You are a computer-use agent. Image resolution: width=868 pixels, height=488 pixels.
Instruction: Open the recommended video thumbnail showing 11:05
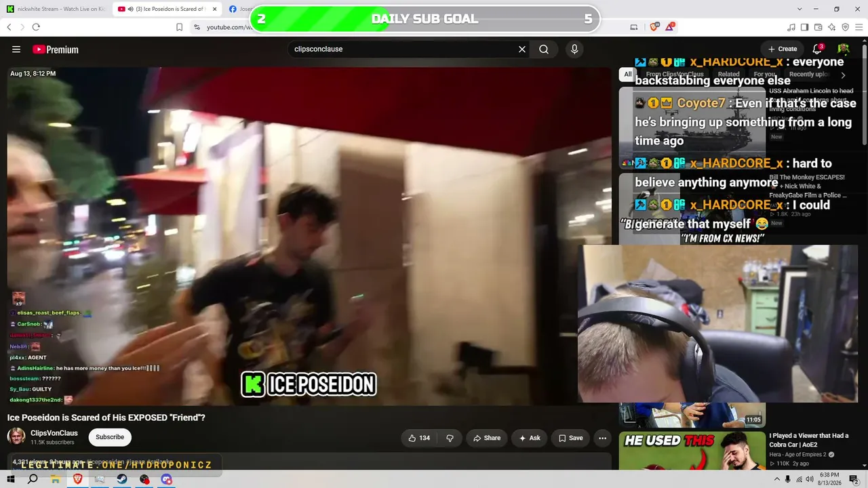[692, 415]
